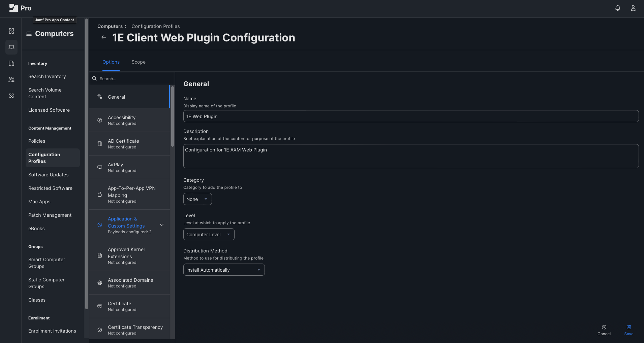The width and height of the screenshot is (644, 343).
Task: Open the Category dropdown set to None
Action: tap(197, 199)
